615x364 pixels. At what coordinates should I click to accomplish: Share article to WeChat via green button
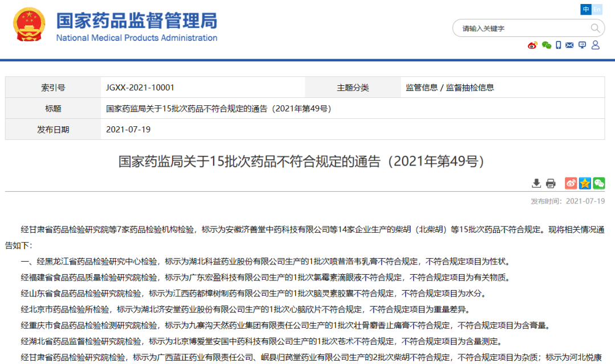tap(599, 183)
